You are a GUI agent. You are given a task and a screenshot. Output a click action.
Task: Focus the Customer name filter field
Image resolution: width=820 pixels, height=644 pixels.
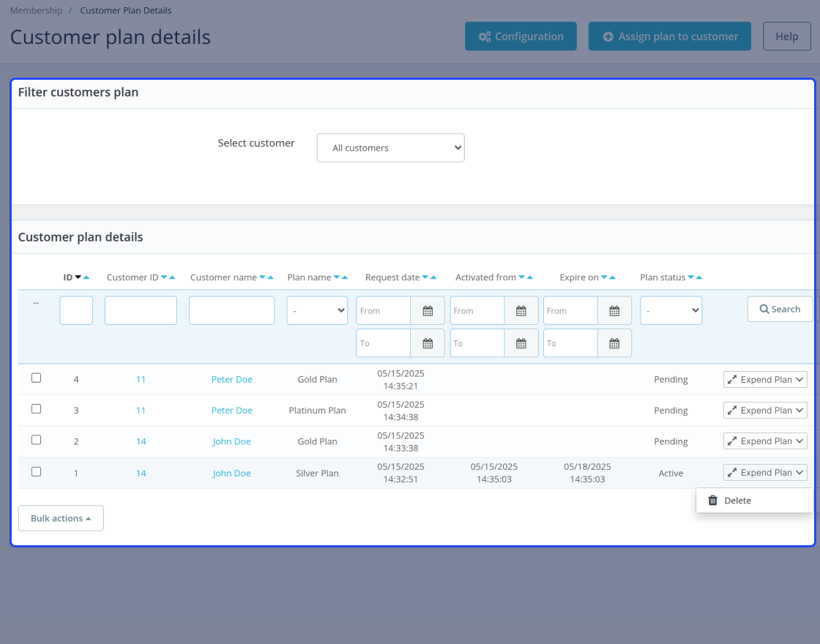tap(231, 310)
